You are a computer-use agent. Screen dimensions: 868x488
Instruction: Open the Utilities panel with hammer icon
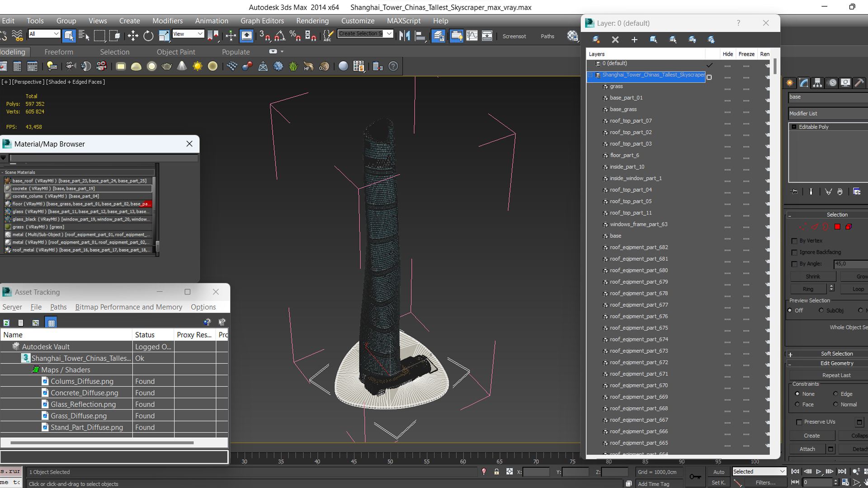pos(859,83)
